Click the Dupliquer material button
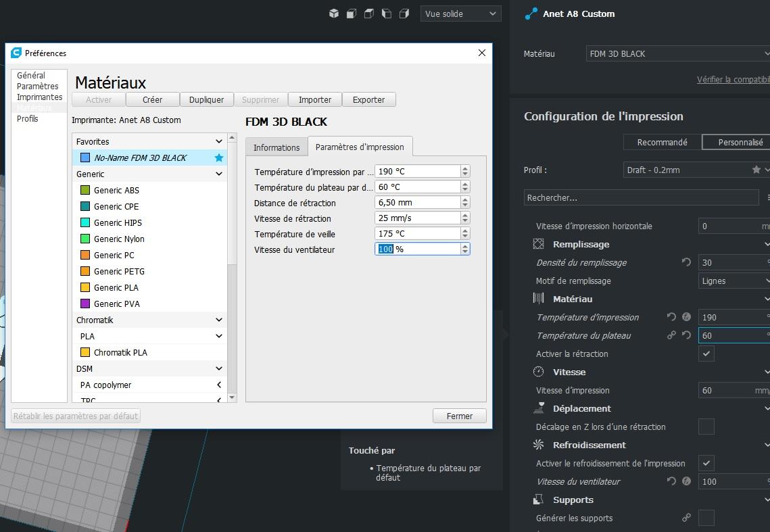770x532 pixels. point(206,100)
